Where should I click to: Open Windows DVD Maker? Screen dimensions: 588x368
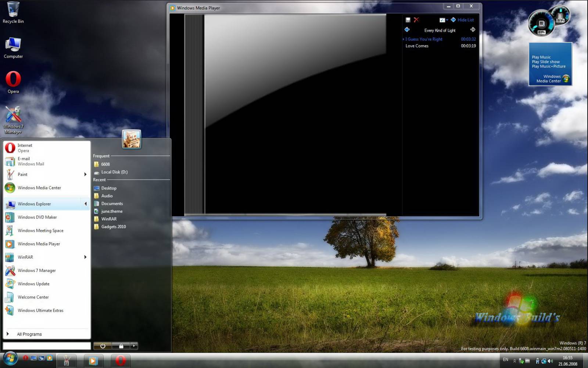pos(47,217)
